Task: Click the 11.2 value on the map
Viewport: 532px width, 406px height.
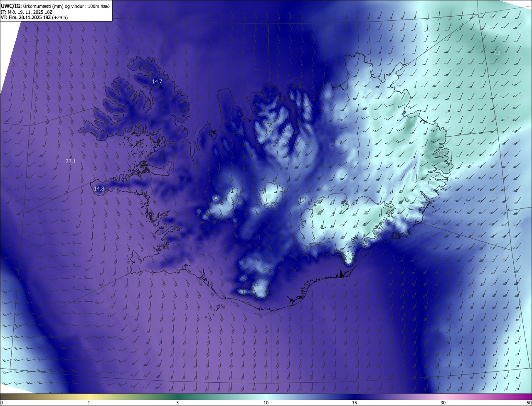Action: tap(257, 288)
